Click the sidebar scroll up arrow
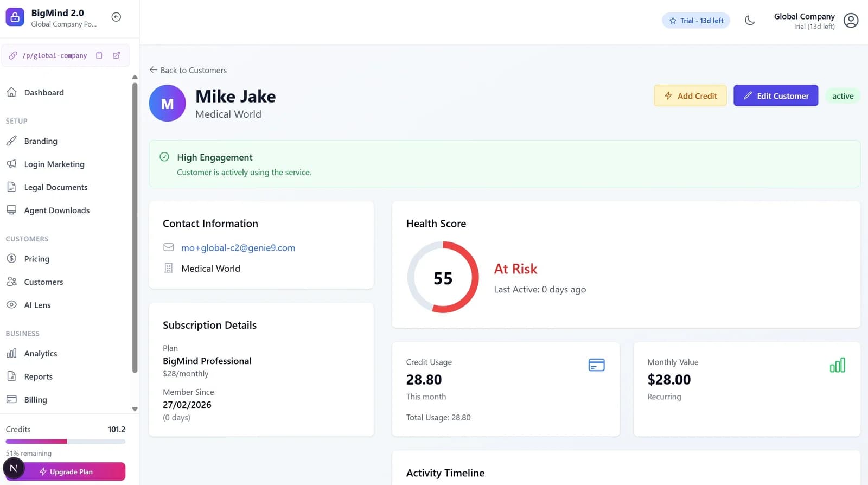This screenshot has width=868, height=485. click(x=135, y=77)
